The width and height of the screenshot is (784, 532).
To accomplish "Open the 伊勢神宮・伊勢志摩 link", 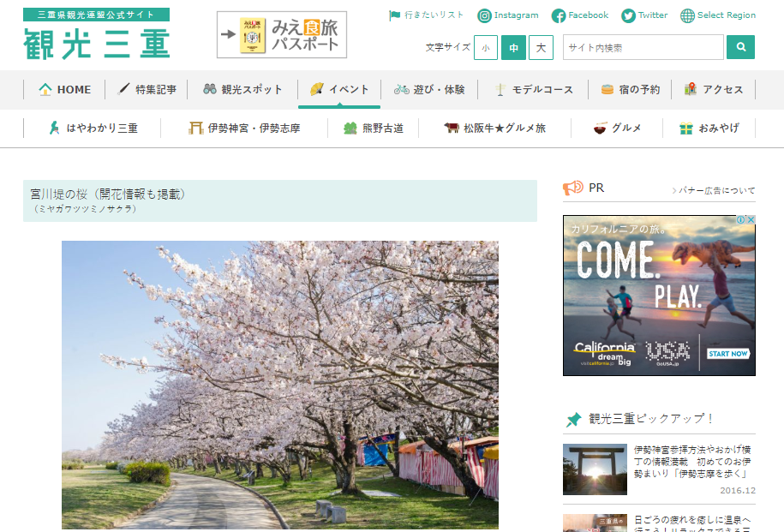I will (244, 128).
